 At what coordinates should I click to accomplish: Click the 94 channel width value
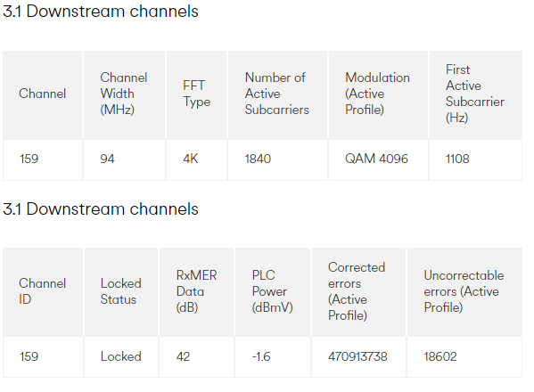tap(107, 159)
